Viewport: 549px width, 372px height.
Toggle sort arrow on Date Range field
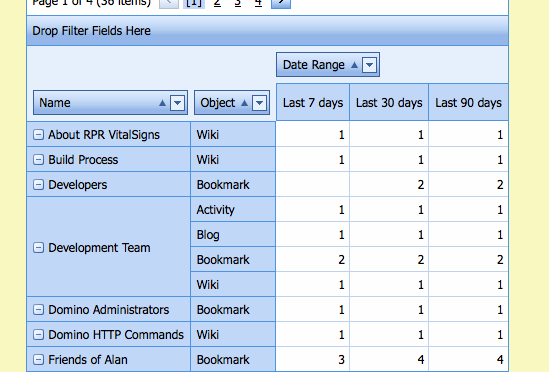354,65
